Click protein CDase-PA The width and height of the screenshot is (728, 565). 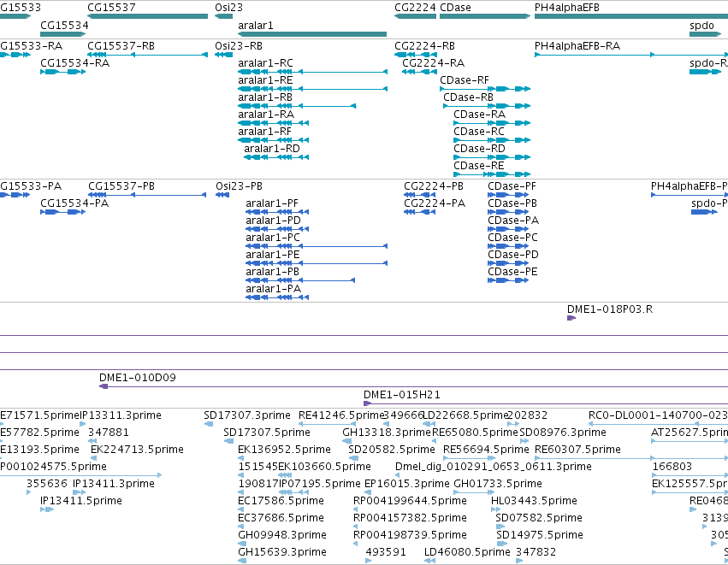[508, 229]
